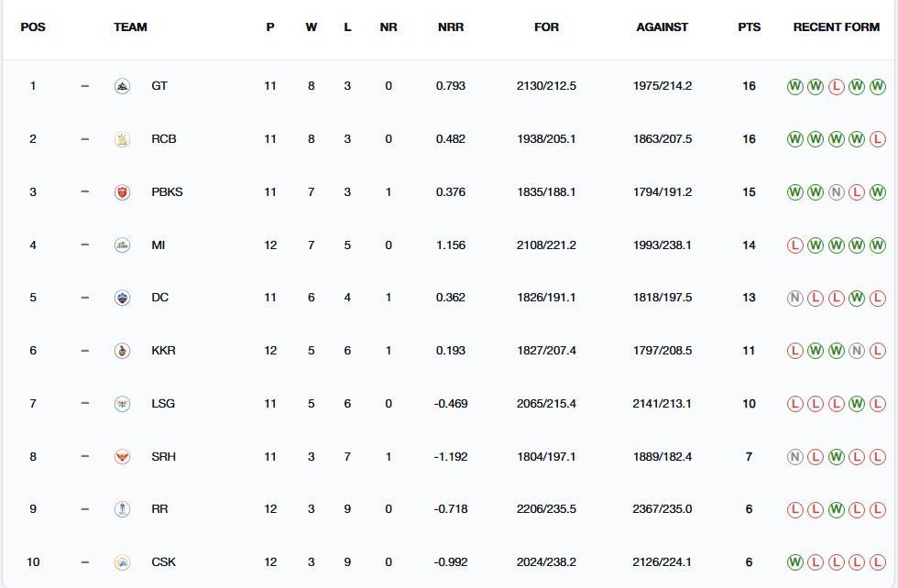The image size is (898, 588).
Task: Click MI's first loss form badge
Action: click(794, 245)
